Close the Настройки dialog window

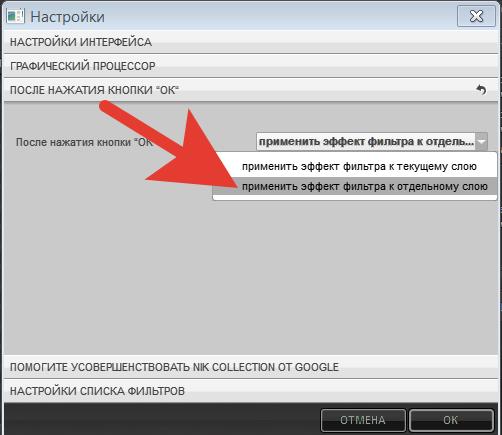click(476, 16)
